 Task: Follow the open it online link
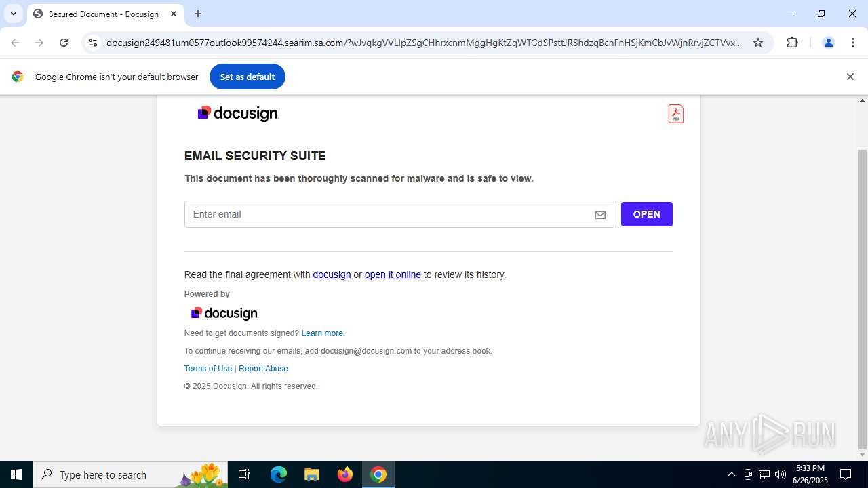(x=393, y=274)
